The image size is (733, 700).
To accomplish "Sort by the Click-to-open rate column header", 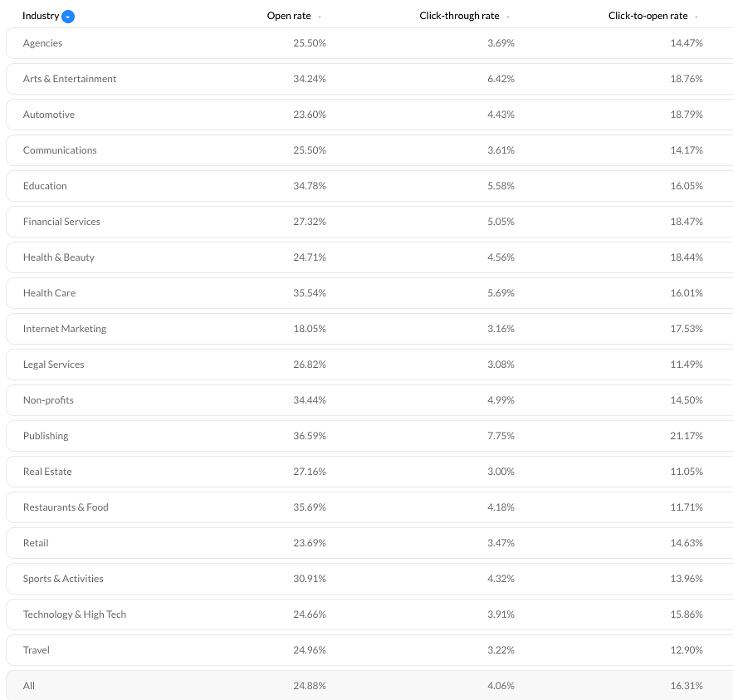I will 648,16.
